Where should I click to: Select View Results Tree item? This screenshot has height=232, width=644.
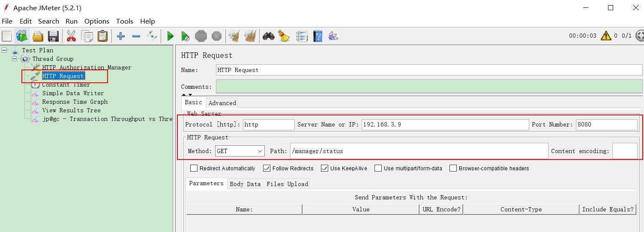71,110
